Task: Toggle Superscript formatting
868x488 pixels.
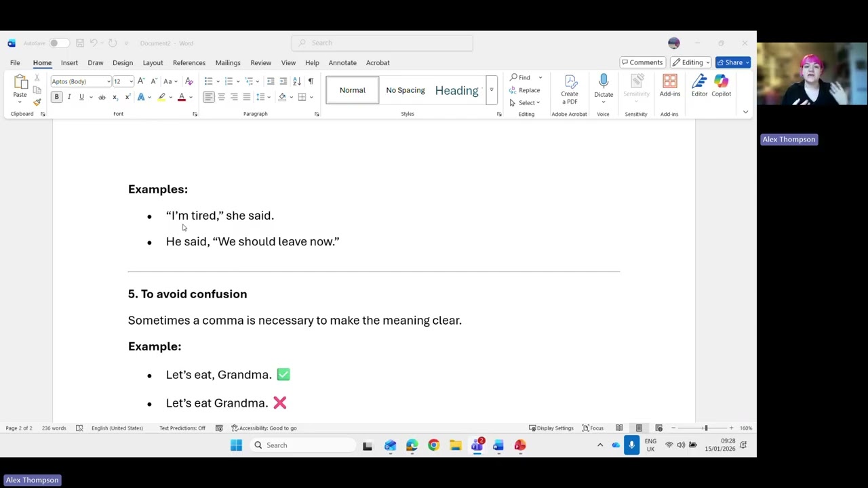Action: [127, 97]
